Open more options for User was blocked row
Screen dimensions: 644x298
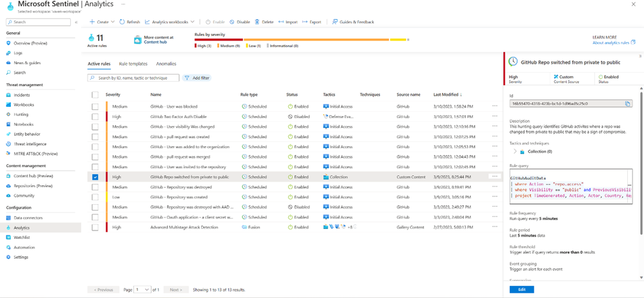point(494,107)
